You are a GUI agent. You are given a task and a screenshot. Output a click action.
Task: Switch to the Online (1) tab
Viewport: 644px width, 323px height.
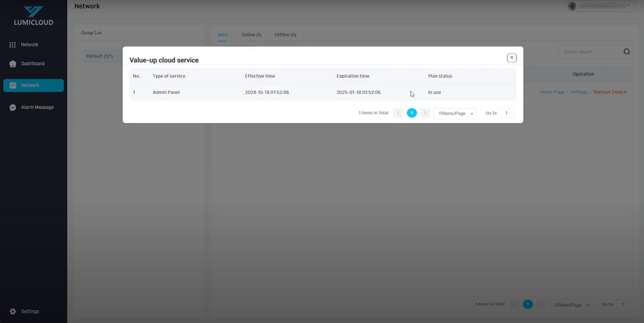coord(251,35)
